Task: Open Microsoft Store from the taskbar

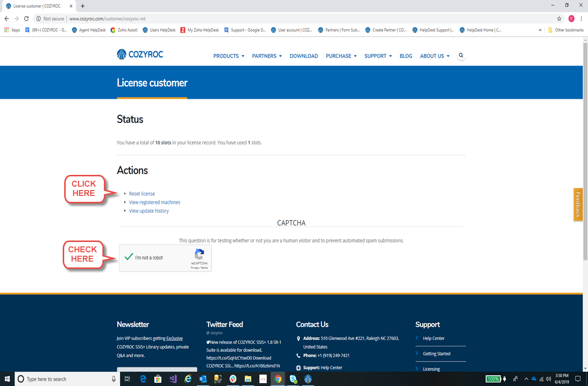Action: click(158, 379)
